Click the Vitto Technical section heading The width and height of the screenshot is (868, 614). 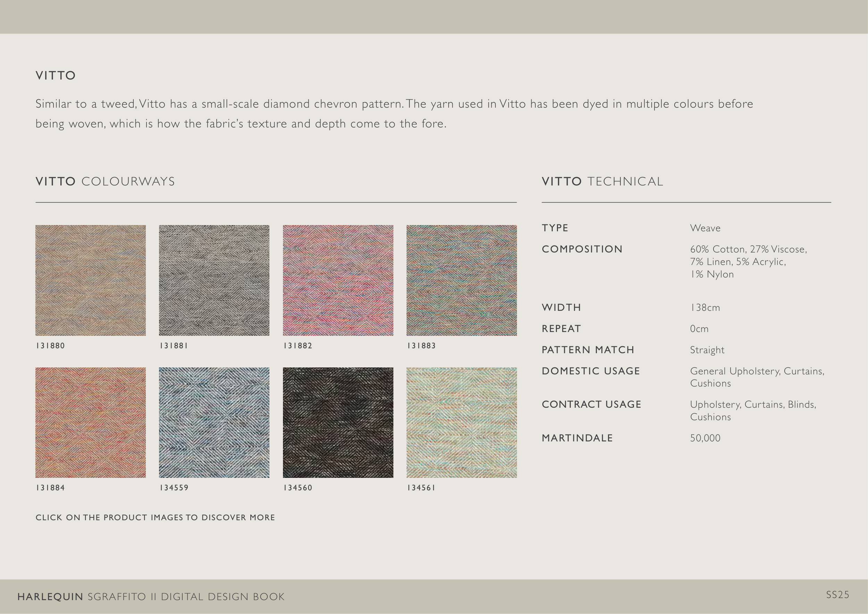[x=602, y=182]
